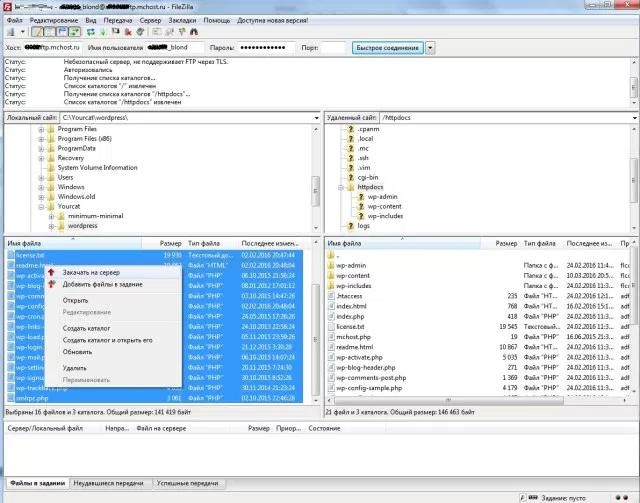Select index.php file icon in remote list

click(x=331, y=316)
